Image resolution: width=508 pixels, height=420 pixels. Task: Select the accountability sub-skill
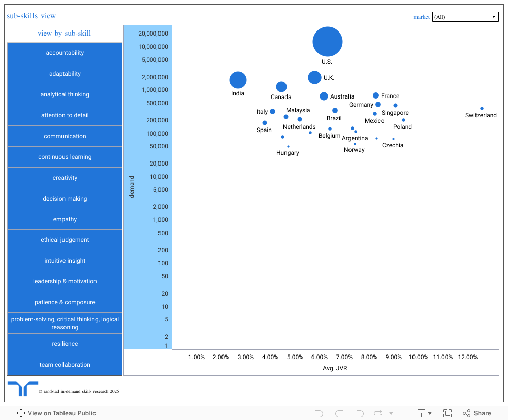click(x=65, y=53)
